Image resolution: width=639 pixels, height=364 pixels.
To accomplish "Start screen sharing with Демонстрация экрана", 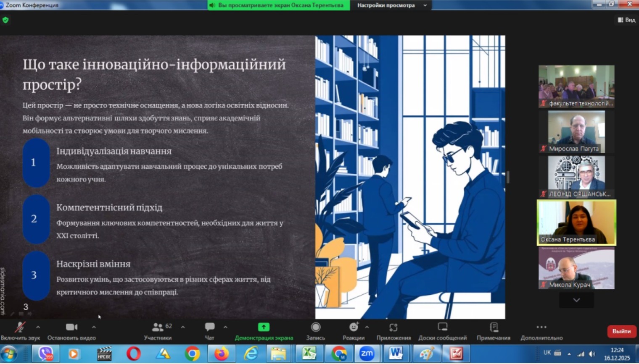I will [x=264, y=330].
